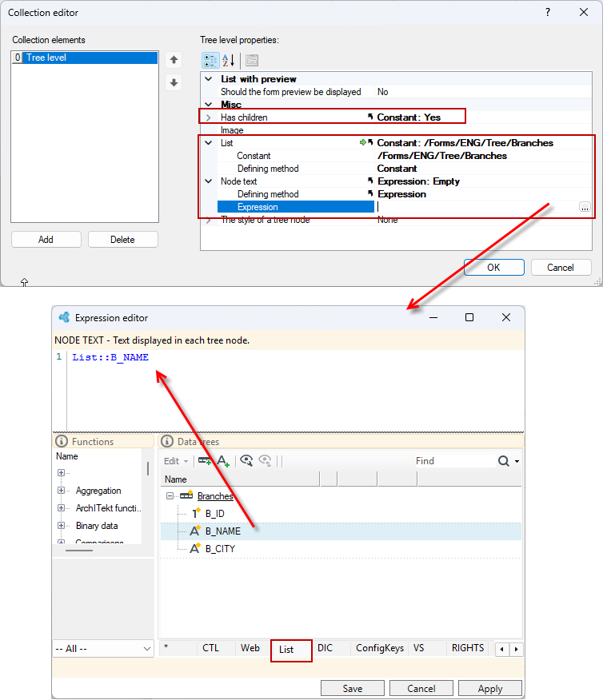Click the Collection editor help question mark
This screenshot has height=700, width=603.
[x=548, y=13]
